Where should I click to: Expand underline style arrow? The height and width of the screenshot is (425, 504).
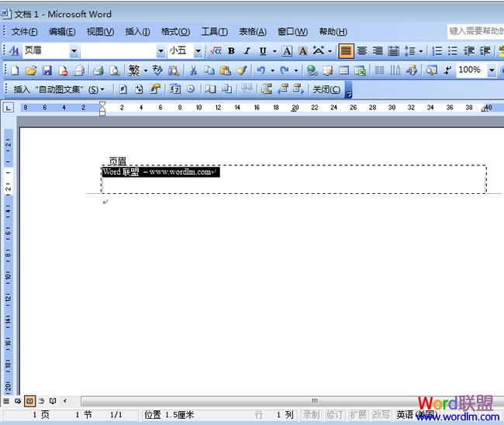tap(274, 50)
